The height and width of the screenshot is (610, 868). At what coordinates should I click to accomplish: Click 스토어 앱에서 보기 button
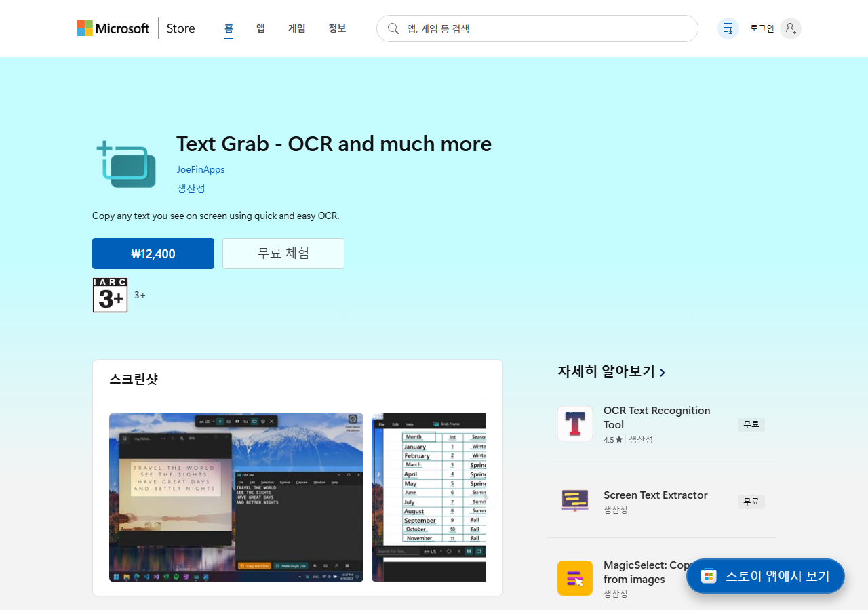766,576
